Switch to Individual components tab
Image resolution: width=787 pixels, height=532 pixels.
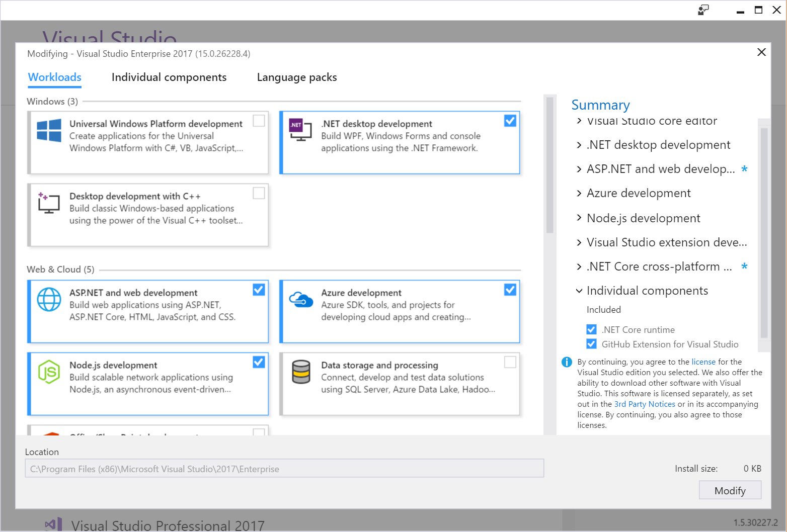pyautogui.click(x=169, y=77)
